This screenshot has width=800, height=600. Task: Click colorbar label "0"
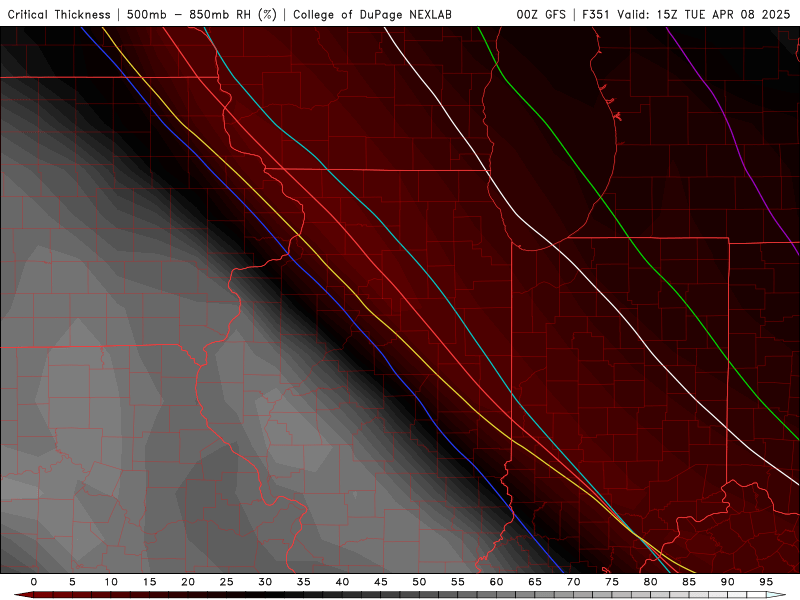[x=34, y=582]
